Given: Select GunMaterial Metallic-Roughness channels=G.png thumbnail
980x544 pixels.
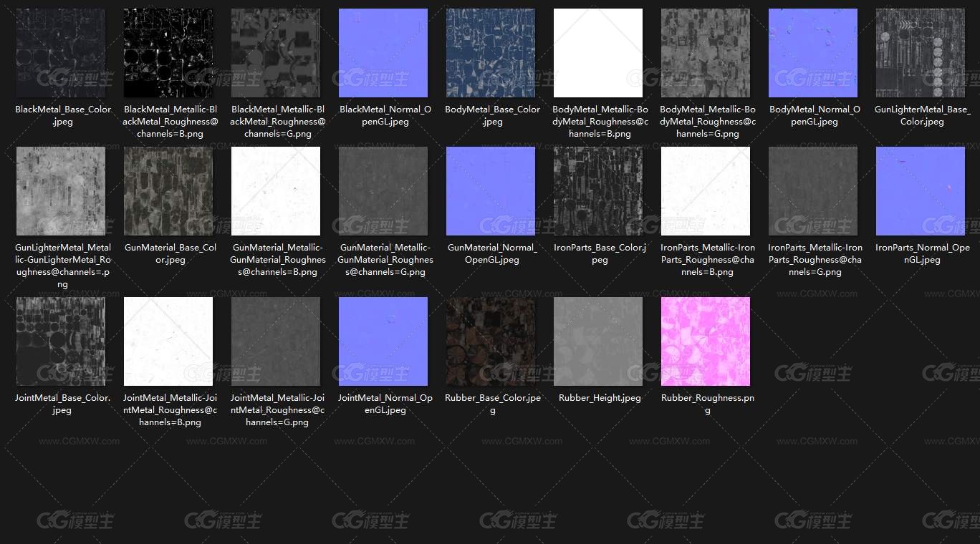Looking at the screenshot, I should click(x=383, y=191).
